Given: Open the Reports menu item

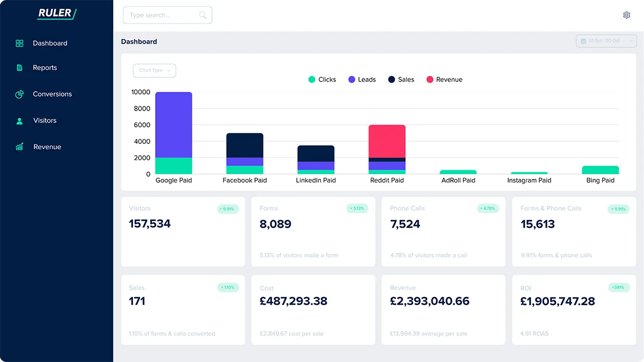Looking at the screenshot, I should point(45,68).
